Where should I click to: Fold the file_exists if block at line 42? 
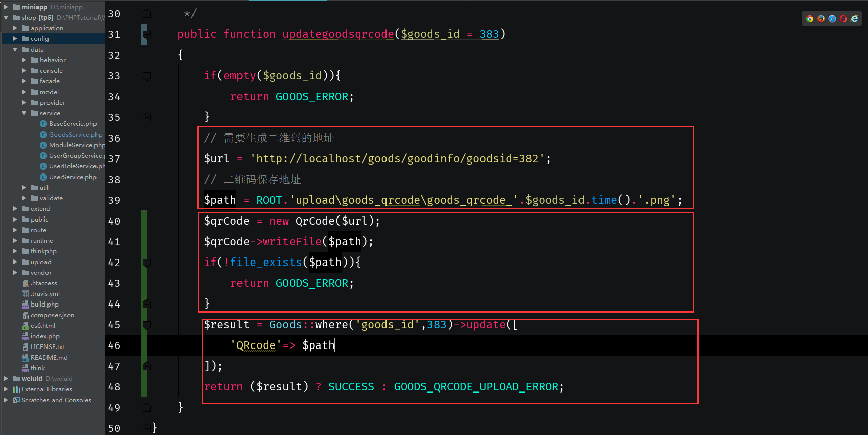[x=147, y=263]
